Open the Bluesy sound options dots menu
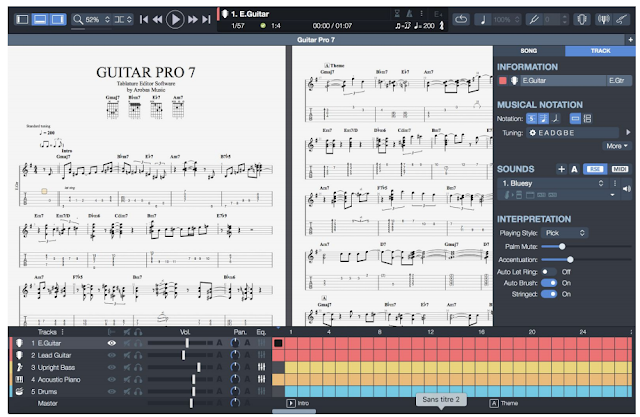Viewport: 640px width, 417px height. coord(615,183)
